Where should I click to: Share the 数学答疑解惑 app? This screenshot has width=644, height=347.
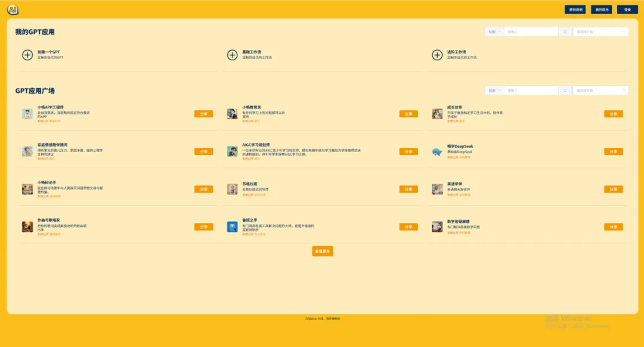pos(613,227)
